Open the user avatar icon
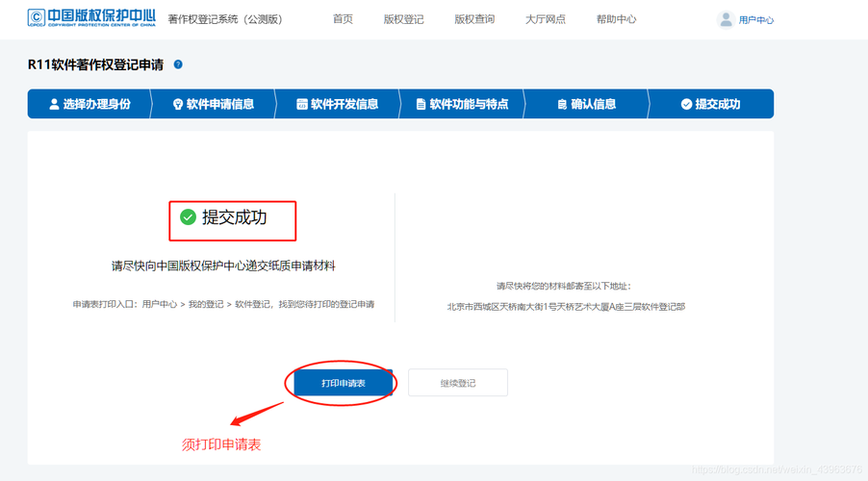Screen dimensions: 868x481 click(x=726, y=20)
